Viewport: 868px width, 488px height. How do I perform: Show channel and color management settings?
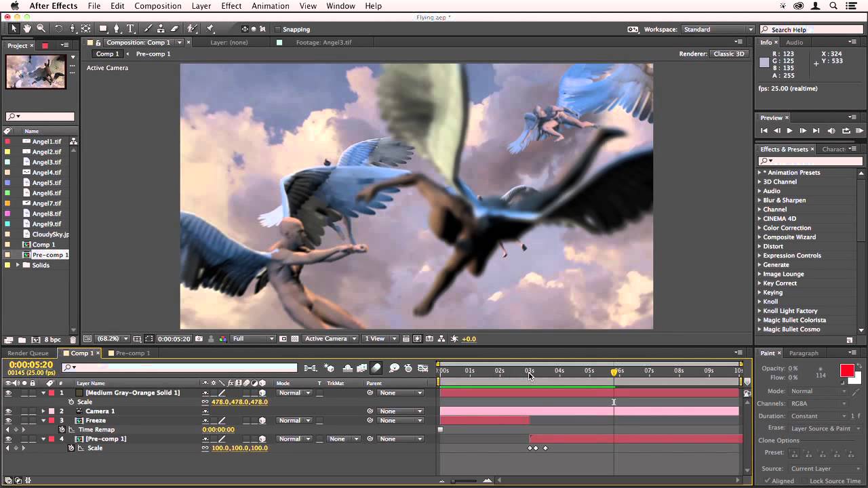[x=222, y=339]
